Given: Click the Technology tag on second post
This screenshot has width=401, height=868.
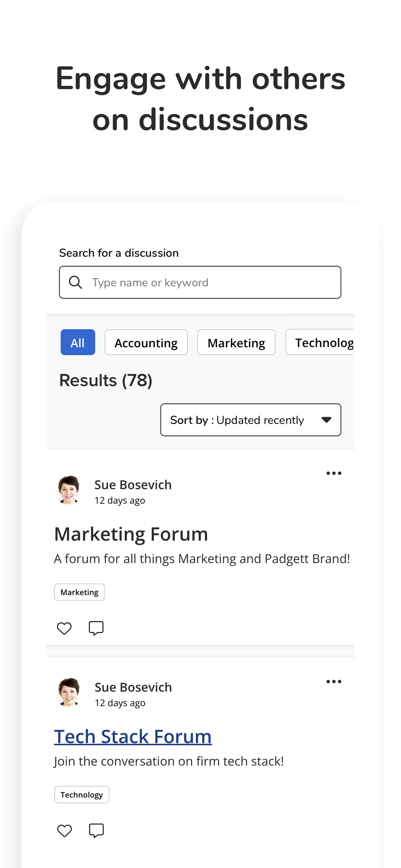Looking at the screenshot, I should [x=82, y=795].
